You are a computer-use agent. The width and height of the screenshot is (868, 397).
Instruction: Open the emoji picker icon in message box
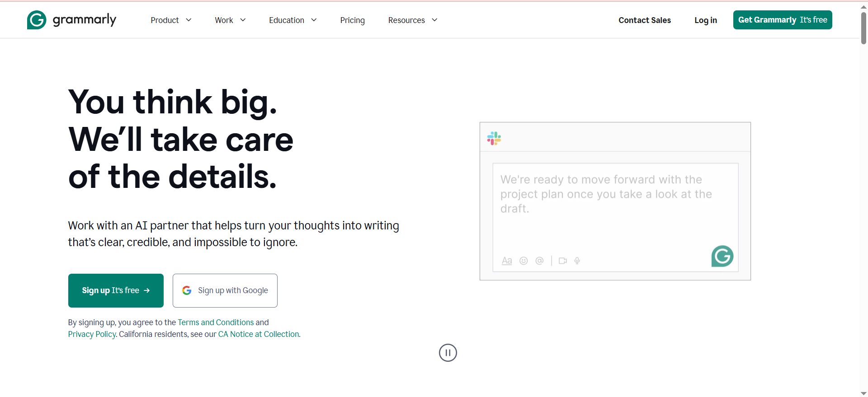524,261
